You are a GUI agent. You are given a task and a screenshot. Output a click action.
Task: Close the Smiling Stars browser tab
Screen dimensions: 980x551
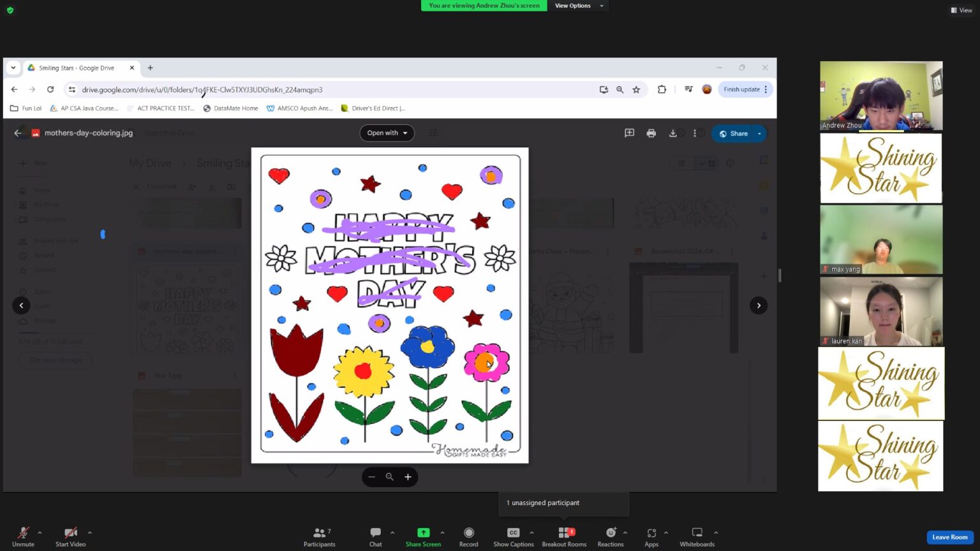click(x=132, y=68)
